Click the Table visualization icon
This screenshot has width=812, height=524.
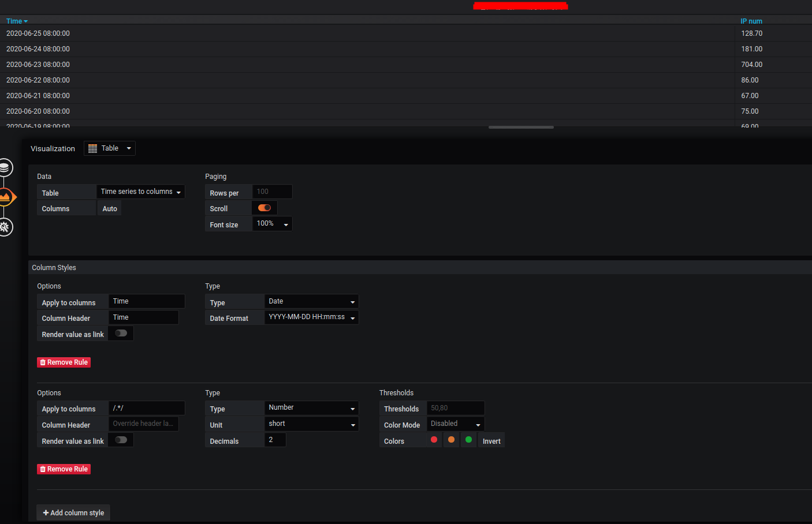(92, 148)
